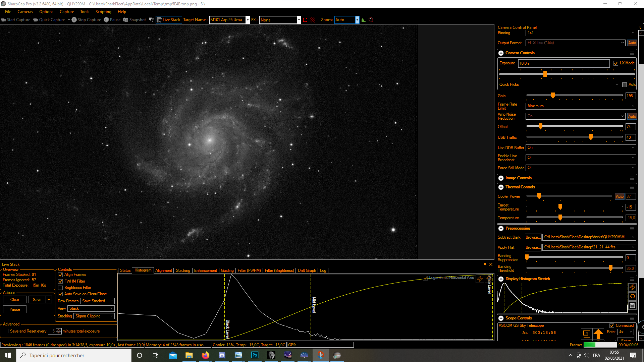Click the scope move up arrow
Image resolution: width=644 pixels, height=362 pixels.
[x=598, y=334]
